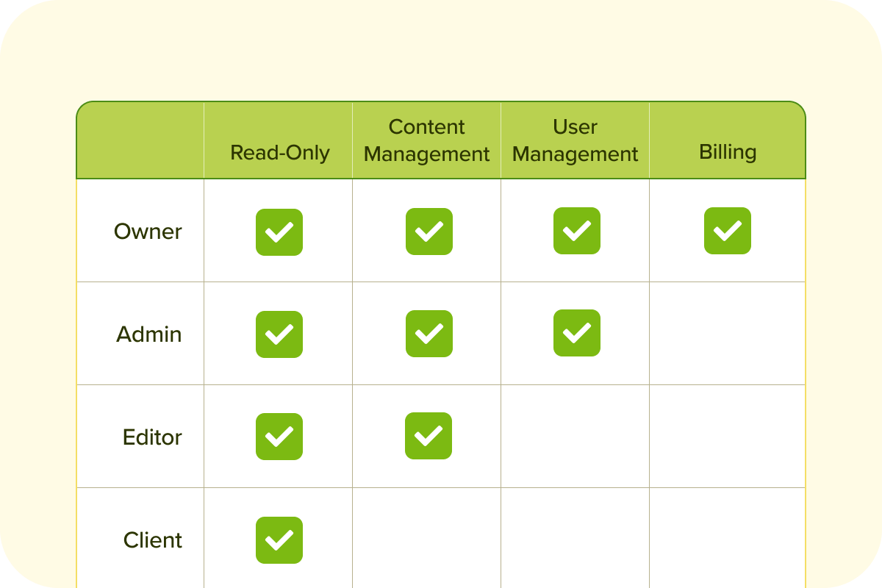882x588 pixels.
Task: Click the empty Client Content Management cell
Action: (427, 538)
